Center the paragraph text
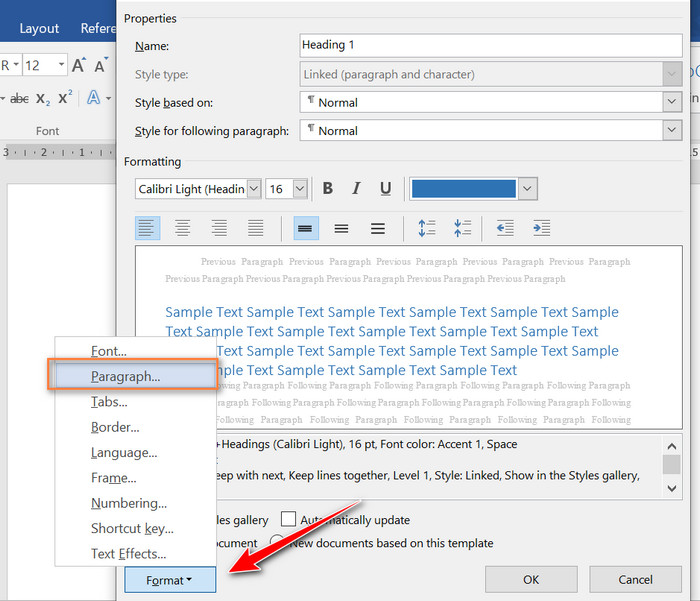The width and height of the screenshot is (700, 601). pos(183,228)
